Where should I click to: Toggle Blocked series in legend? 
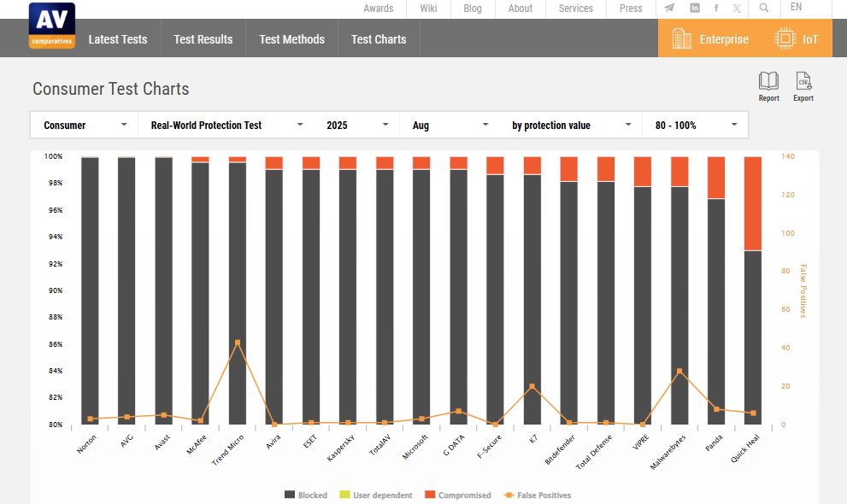(306, 495)
